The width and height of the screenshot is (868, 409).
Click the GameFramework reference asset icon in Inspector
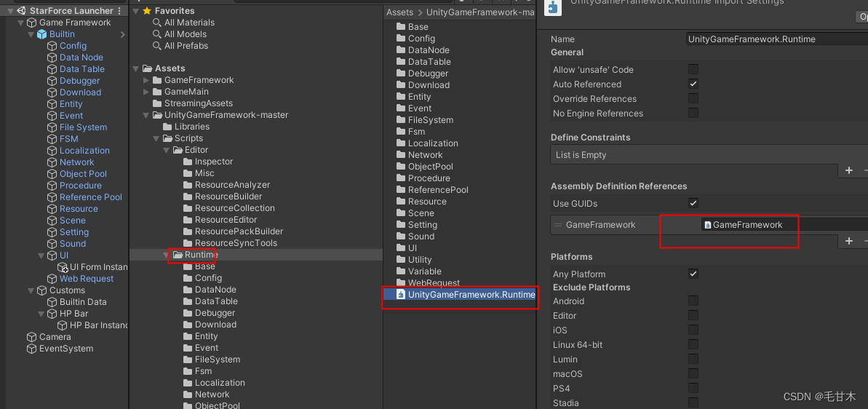pyautogui.click(x=707, y=225)
